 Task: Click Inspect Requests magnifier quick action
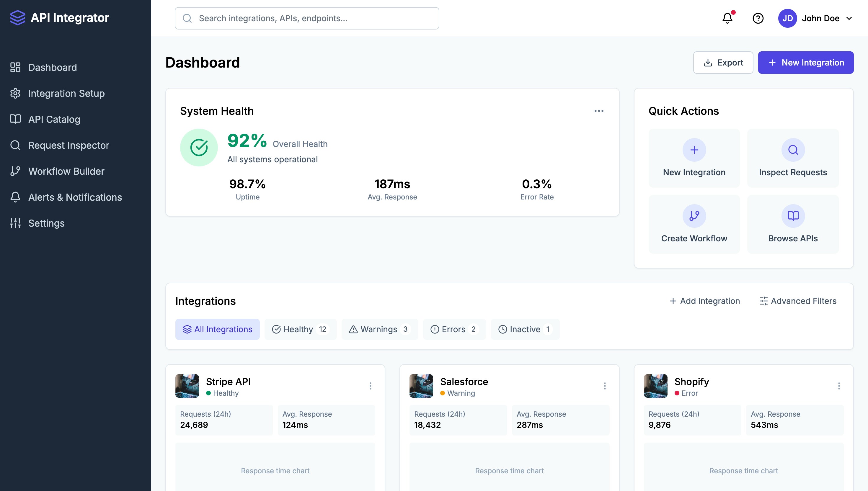click(793, 150)
